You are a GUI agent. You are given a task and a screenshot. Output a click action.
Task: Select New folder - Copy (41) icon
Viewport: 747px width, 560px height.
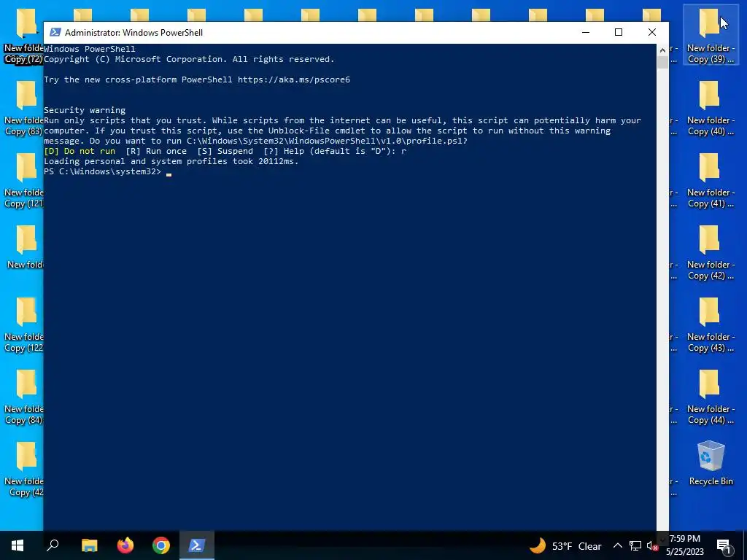711,181
